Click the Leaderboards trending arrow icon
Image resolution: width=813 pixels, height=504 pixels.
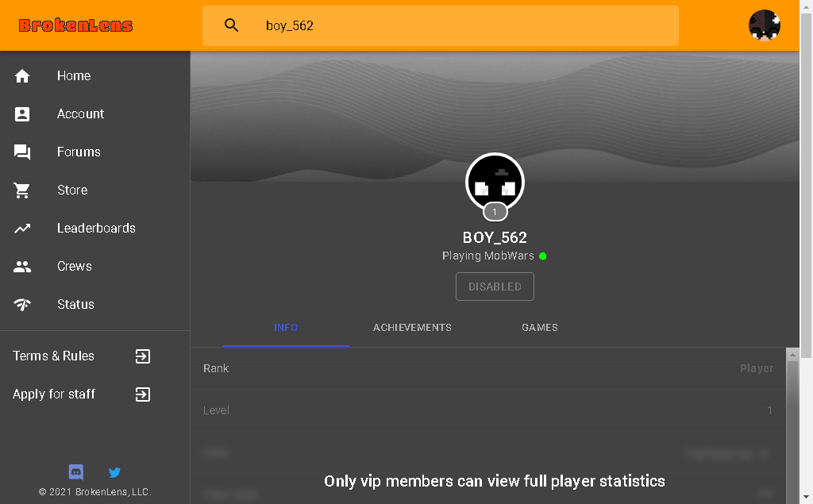click(21, 228)
